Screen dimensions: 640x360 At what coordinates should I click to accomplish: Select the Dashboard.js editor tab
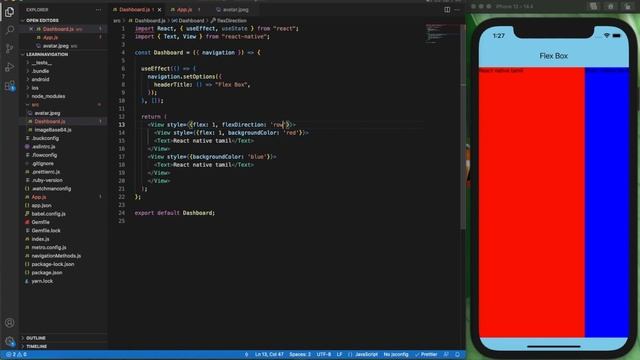tap(135, 9)
